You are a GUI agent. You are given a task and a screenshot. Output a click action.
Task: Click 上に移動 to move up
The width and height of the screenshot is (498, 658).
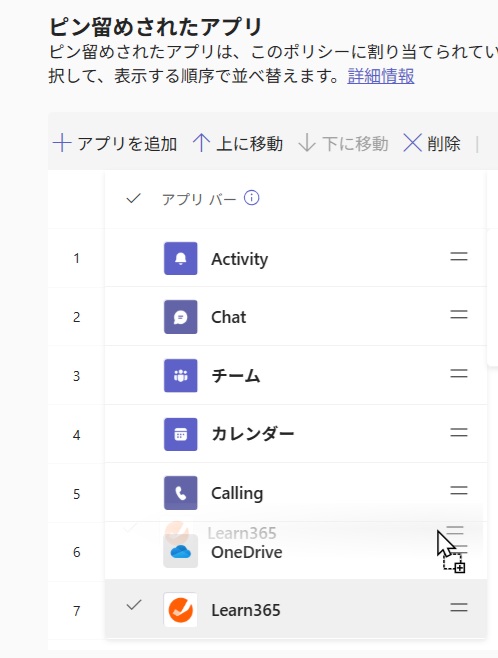click(237, 144)
